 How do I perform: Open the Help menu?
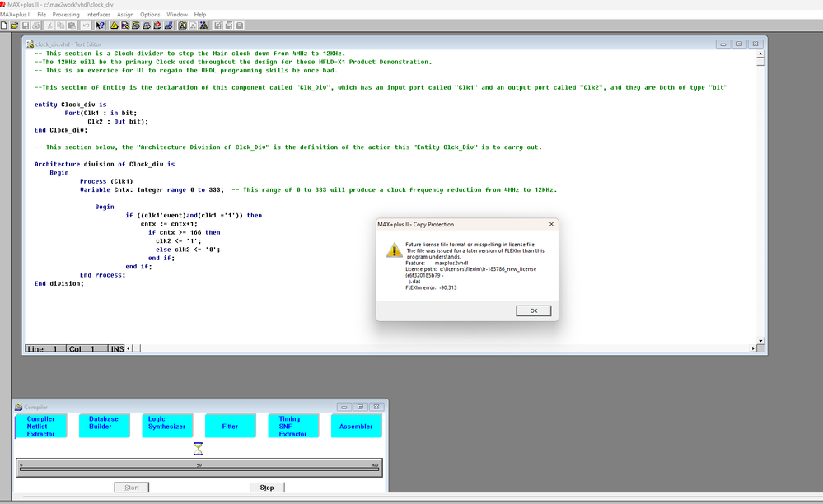coord(200,15)
